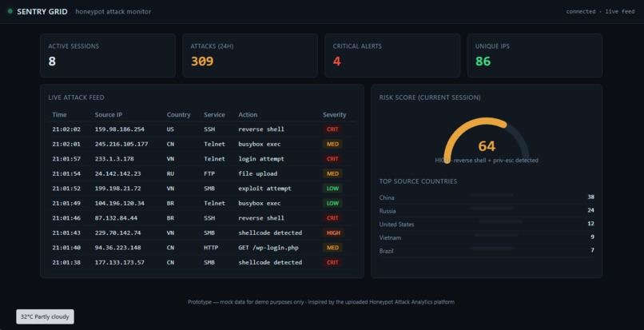644x330 pixels.
Task: Click the Brazil country label
Action: pos(387,251)
